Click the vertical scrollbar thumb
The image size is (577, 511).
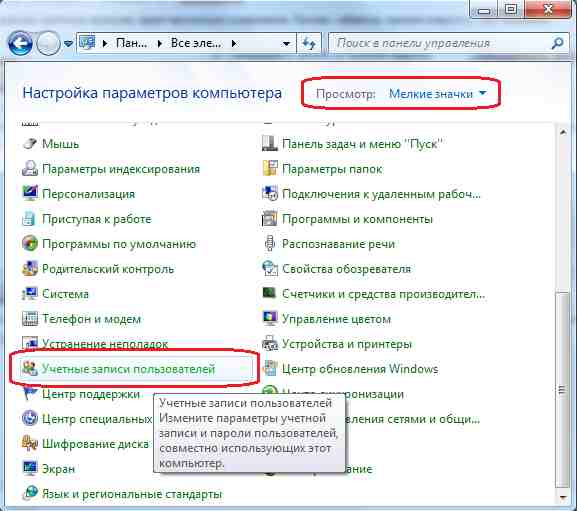click(562, 389)
